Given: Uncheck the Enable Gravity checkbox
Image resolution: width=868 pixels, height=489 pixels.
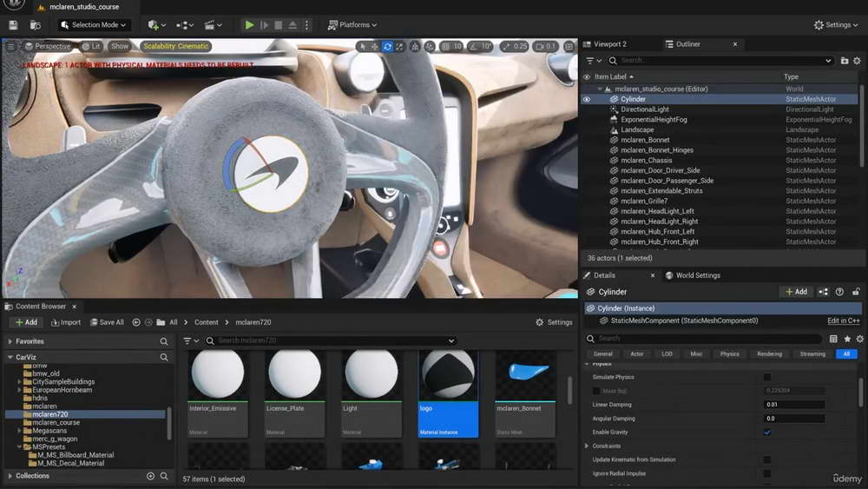Looking at the screenshot, I should tap(767, 432).
